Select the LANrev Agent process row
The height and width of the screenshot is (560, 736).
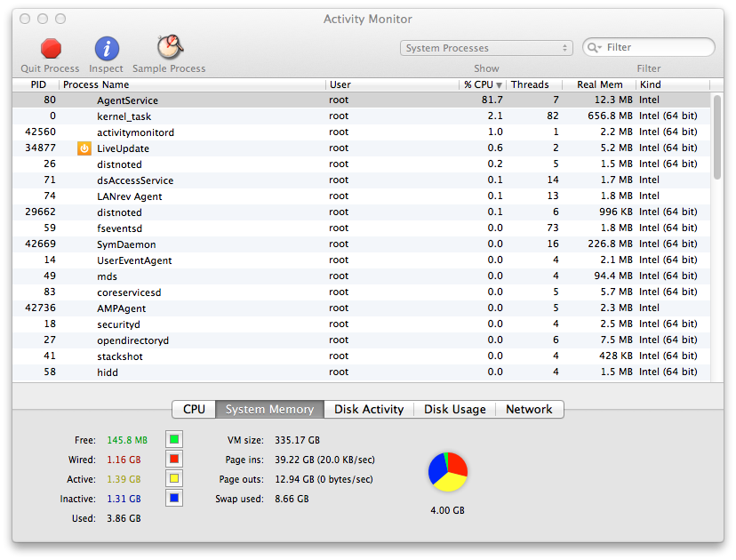[362, 196]
